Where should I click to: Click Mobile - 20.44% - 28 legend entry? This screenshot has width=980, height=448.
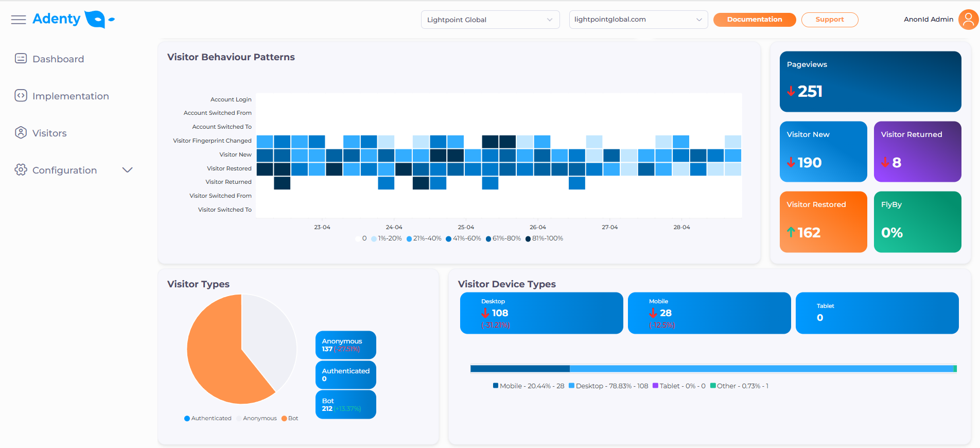(x=529, y=386)
